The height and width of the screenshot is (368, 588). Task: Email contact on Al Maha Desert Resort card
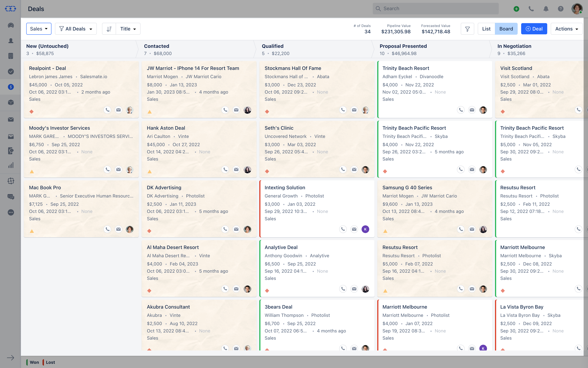(236, 289)
